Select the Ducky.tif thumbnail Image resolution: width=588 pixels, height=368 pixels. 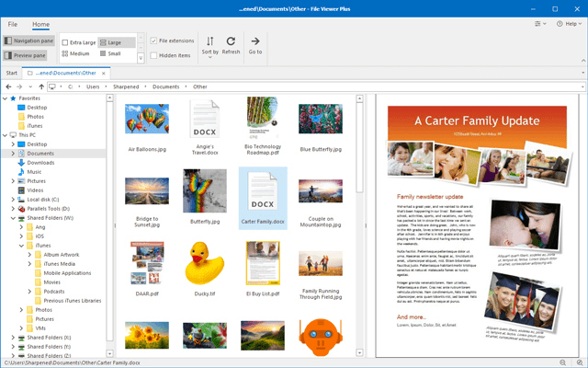pyautogui.click(x=205, y=268)
